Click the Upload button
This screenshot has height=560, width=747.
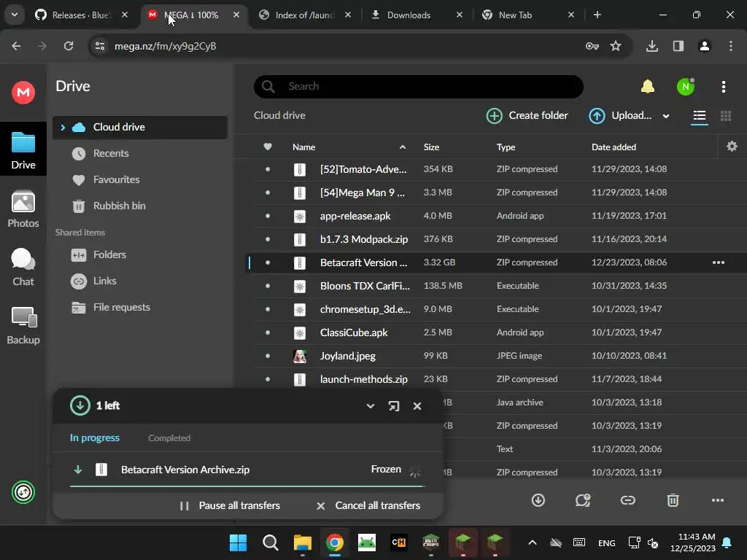[620, 116]
